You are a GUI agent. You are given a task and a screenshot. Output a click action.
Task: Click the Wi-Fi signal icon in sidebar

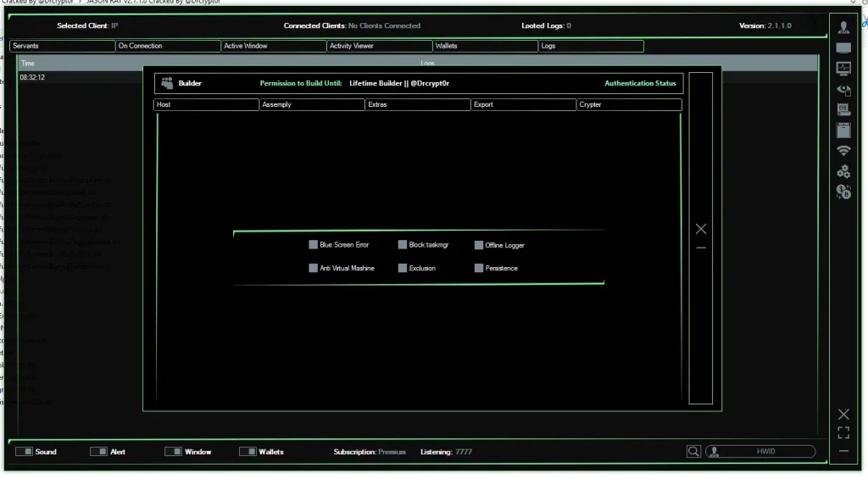click(x=843, y=151)
